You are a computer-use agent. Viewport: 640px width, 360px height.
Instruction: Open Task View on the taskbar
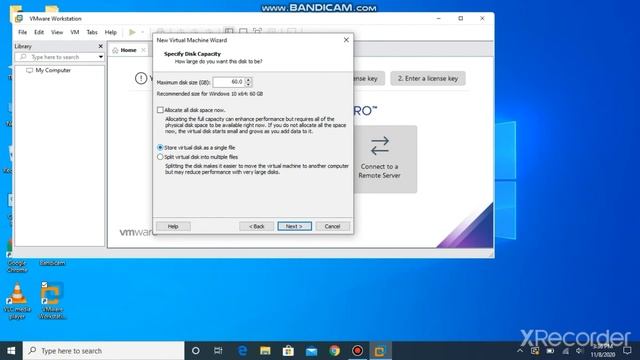coord(218,351)
